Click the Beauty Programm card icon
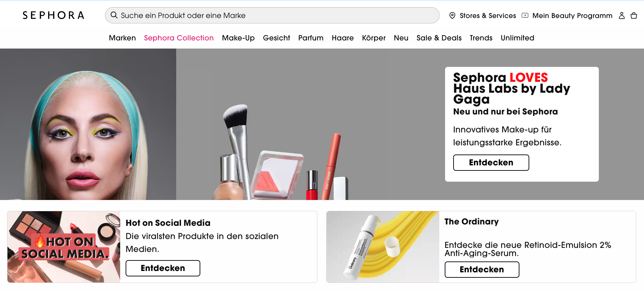Image resolution: width=644 pixels, height=291 pixels. pos(525,15)
